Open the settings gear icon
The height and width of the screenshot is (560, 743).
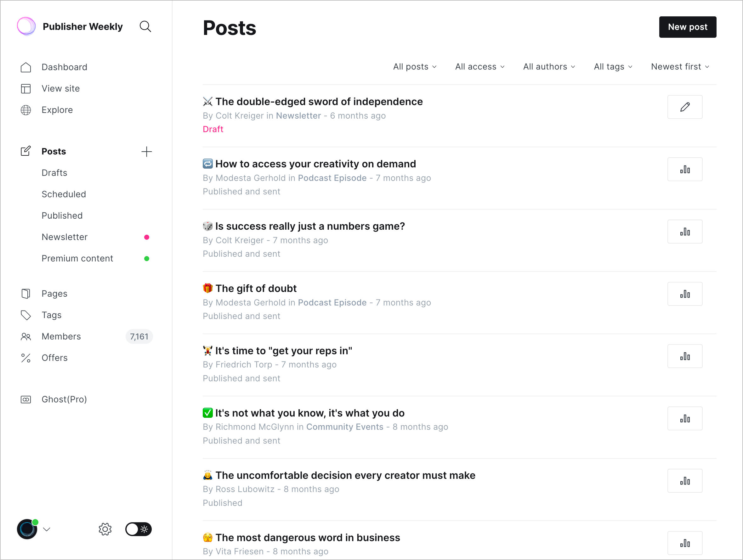(105, 529)
